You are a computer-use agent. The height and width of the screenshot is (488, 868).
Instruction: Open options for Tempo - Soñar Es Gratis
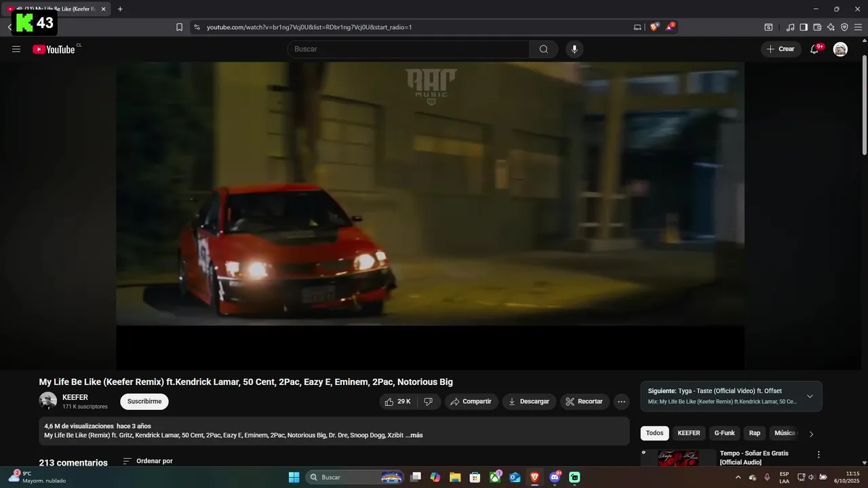click(818, 455)
